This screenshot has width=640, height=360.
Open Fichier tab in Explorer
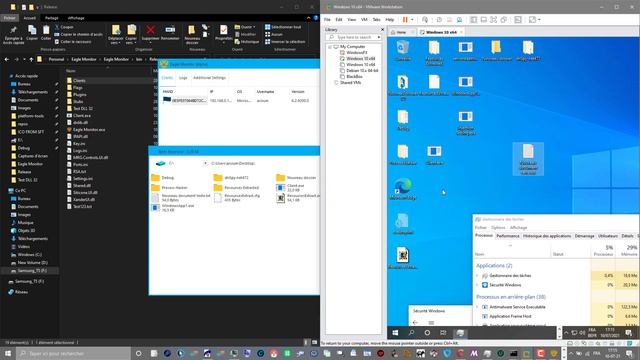[9, 18]
